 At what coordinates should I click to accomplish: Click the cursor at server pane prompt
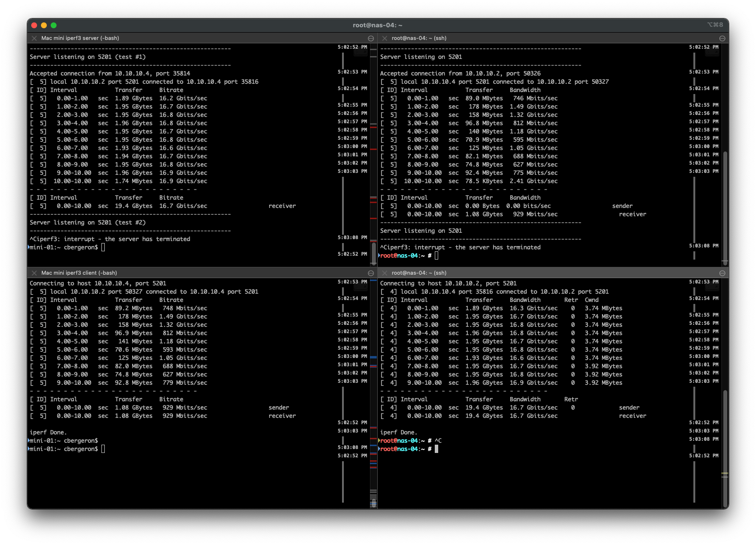coord(103,247)
